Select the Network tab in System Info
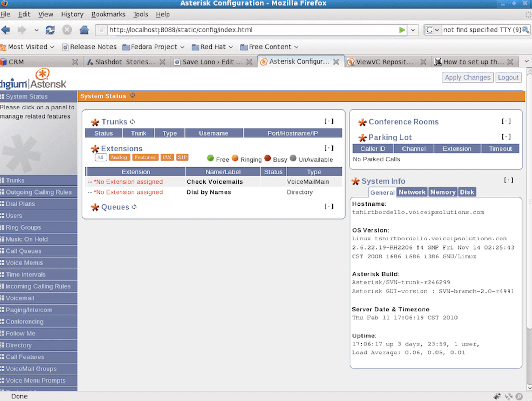532x401 pixels. tap(412, 192)
